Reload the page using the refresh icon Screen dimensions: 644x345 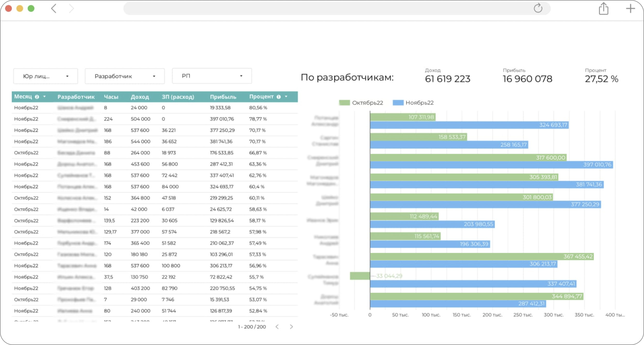(538, 8)
